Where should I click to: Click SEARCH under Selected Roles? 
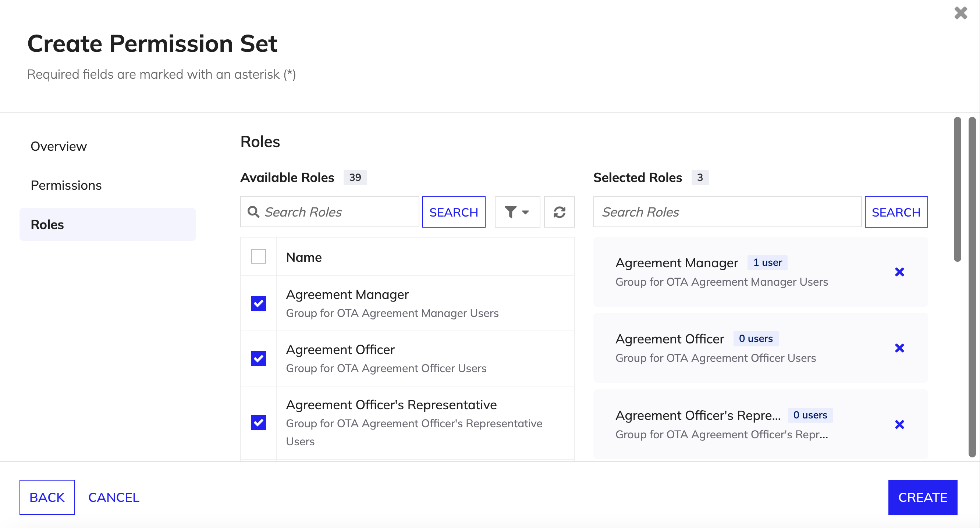[x=896, y=212]
